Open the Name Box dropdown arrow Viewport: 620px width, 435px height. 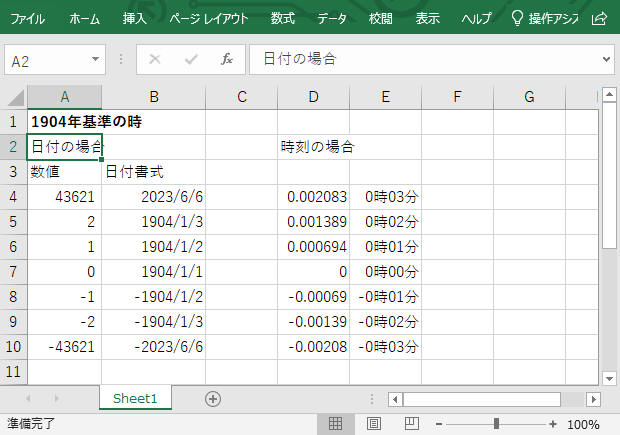(x=96, y=60)
